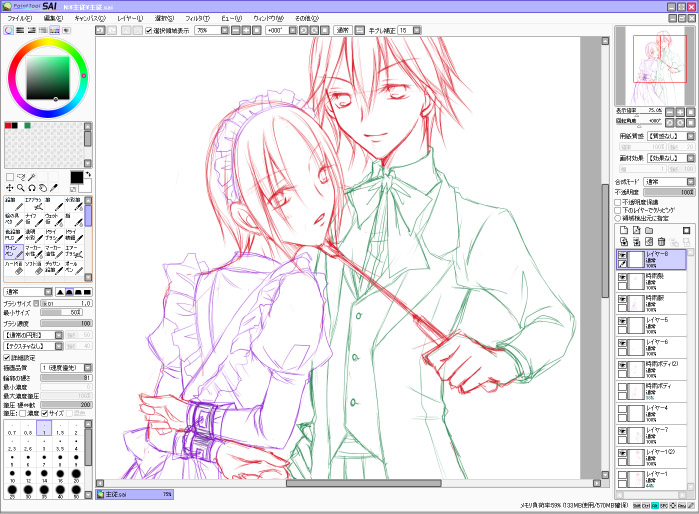Screen dimensions: 699x514
Task: Select the selection source radio button
Action: click(x=618, y=218)
